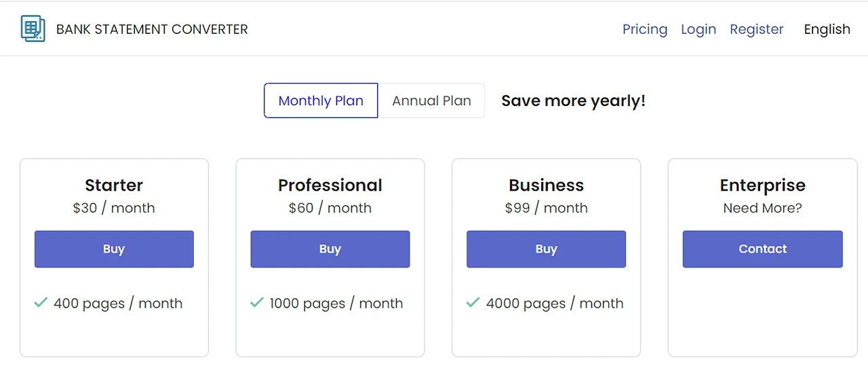Open the English language selector
Screen dimensions: 868x366
click(827, 29)
